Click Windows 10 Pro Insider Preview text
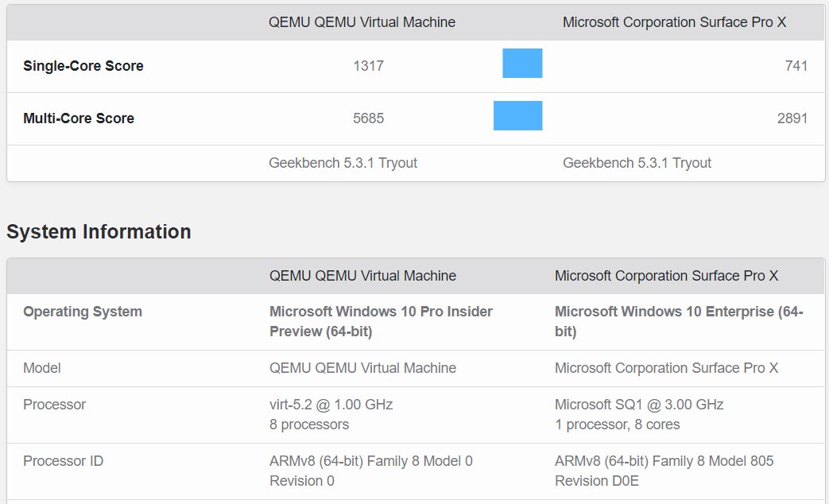This screenshot has height=504, width=829. [x=382, y=321]
